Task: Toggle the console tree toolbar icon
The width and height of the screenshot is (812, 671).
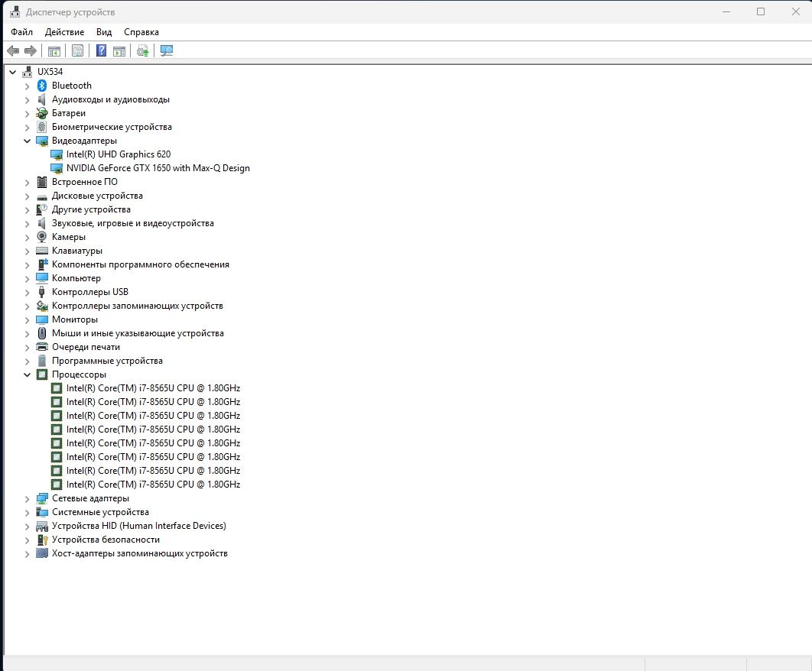Action: tap(54, 50)
